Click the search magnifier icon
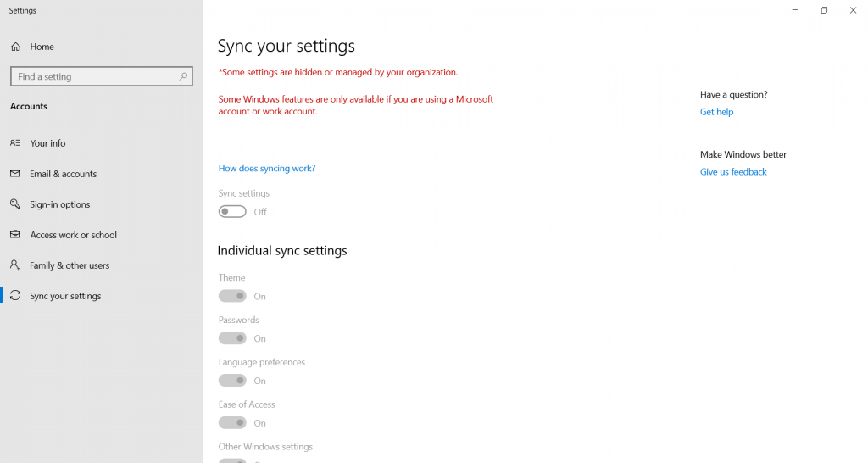 coord(183,76)
